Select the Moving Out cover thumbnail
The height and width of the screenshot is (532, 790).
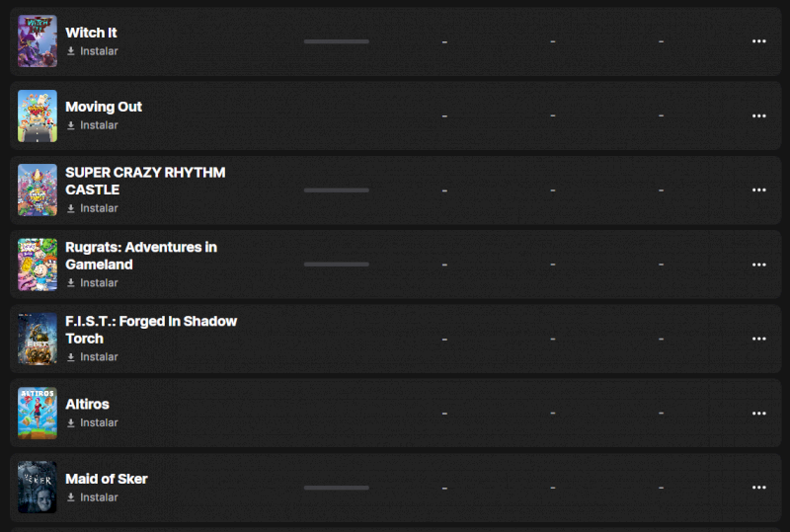(x=38, y=115)
